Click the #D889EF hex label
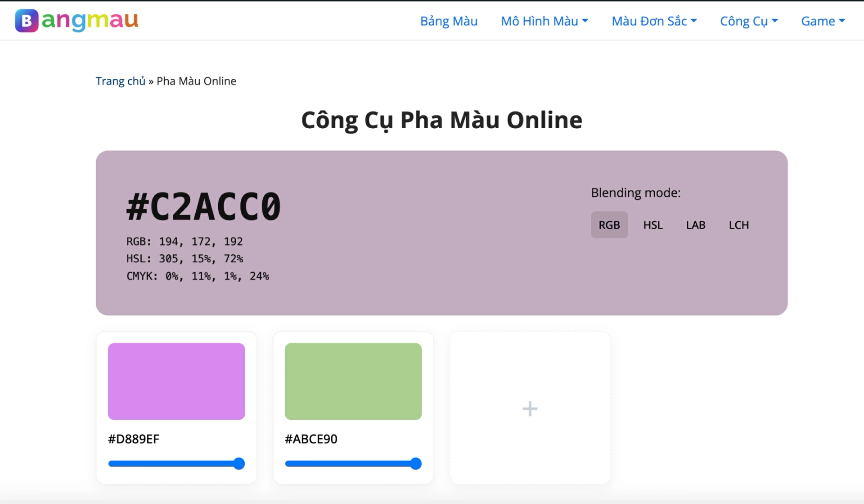 [x=133, y=439]
